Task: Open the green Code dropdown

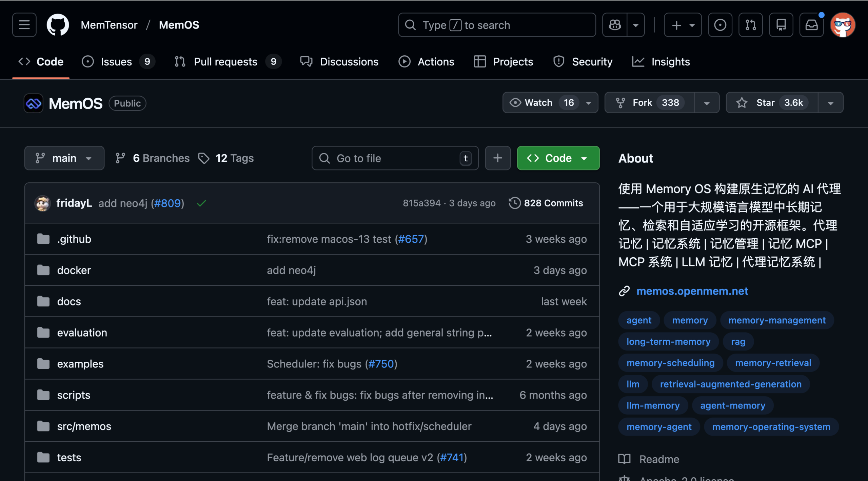Action: click(558, 158)
